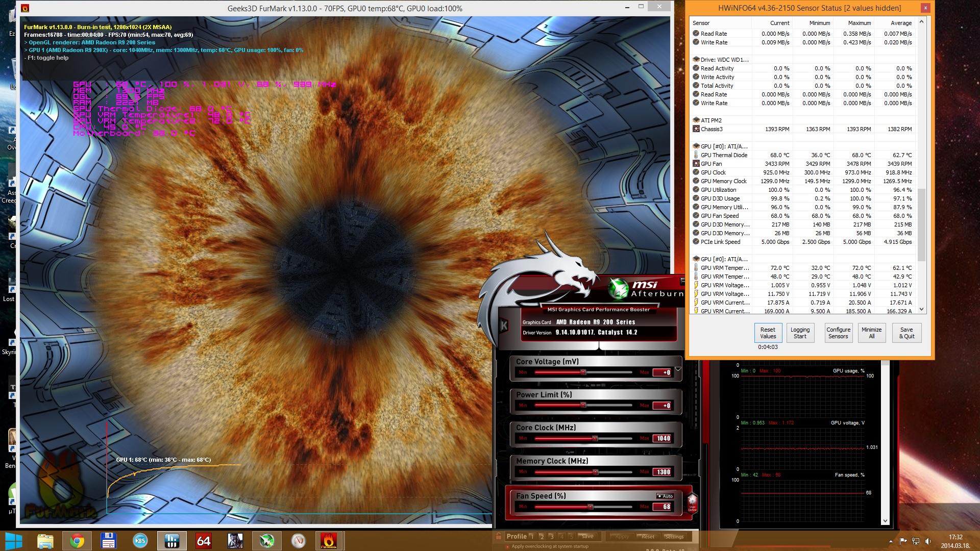Toggle apply overclocking at system startup
Viewport: 980px width, 551px height.
(507, 546)
